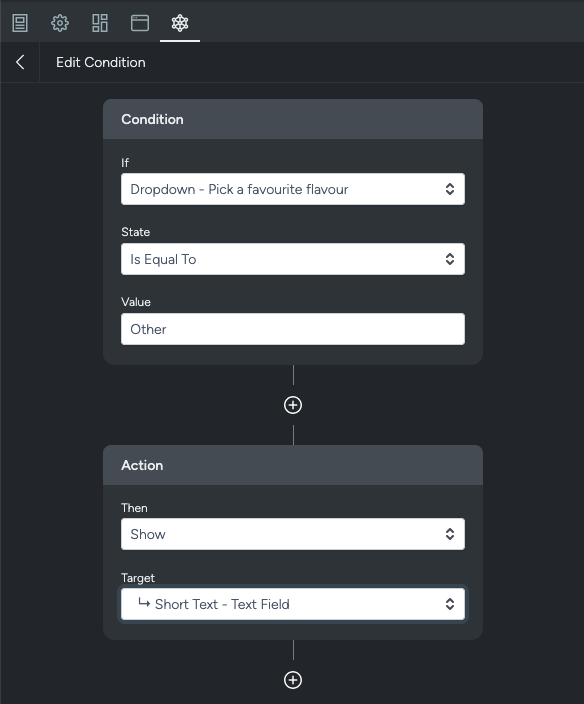This screenshot has width=584, height=704.
Task: Open the Target dropdown with Short Text - Text Field
Action: click(293, 604)
